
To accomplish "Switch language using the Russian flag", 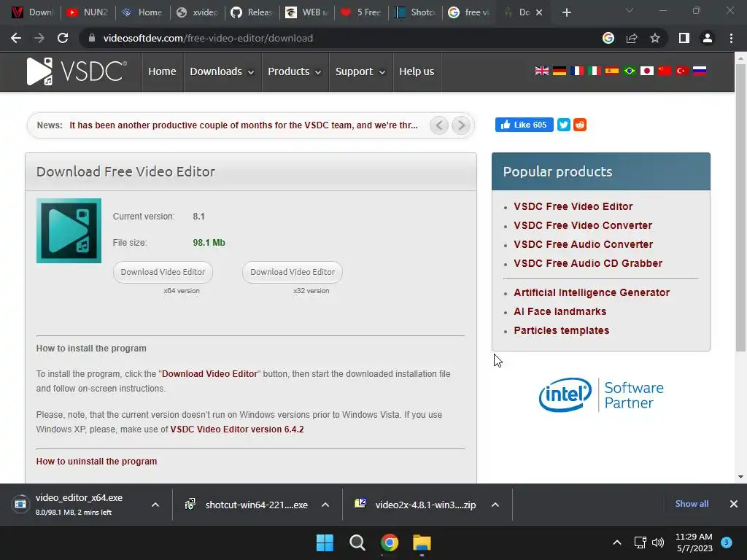I will click(700, 71).
